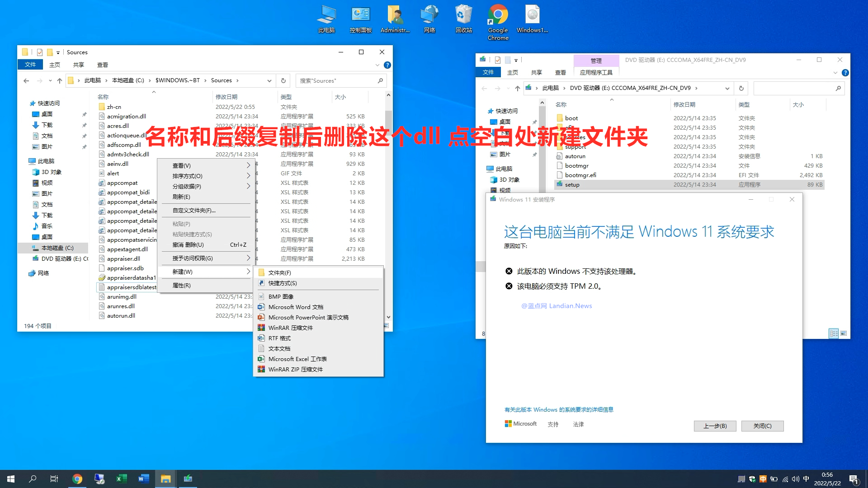The height and width of the screenshot is (488, 868).
Task: Expand 此电脑 in the navigation pane
Action: coord(27,161)
